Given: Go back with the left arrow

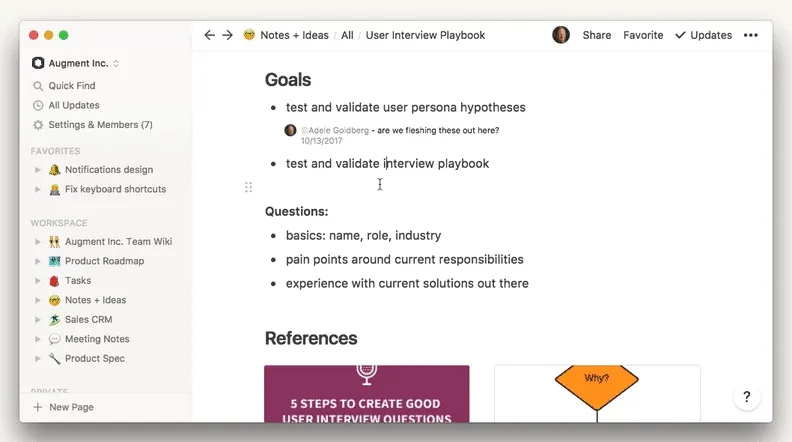Looking at the screenshot, I should point(210,35).
